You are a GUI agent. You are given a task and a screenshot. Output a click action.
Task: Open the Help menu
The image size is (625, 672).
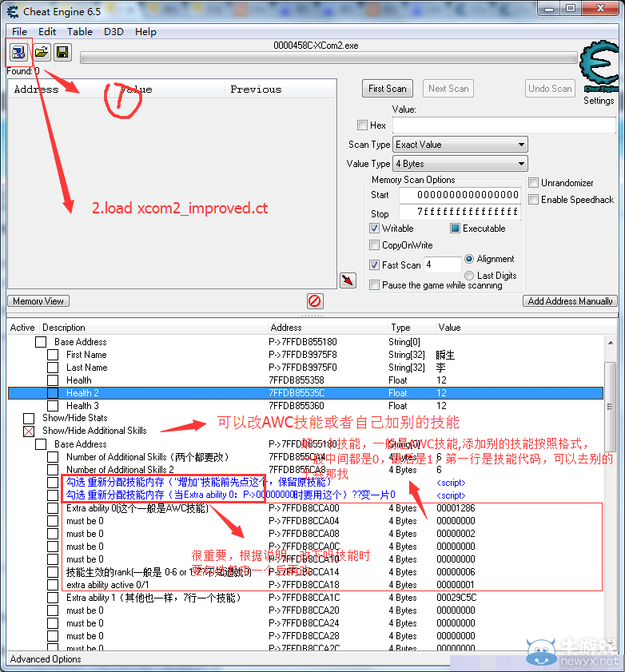pos(145,32)
